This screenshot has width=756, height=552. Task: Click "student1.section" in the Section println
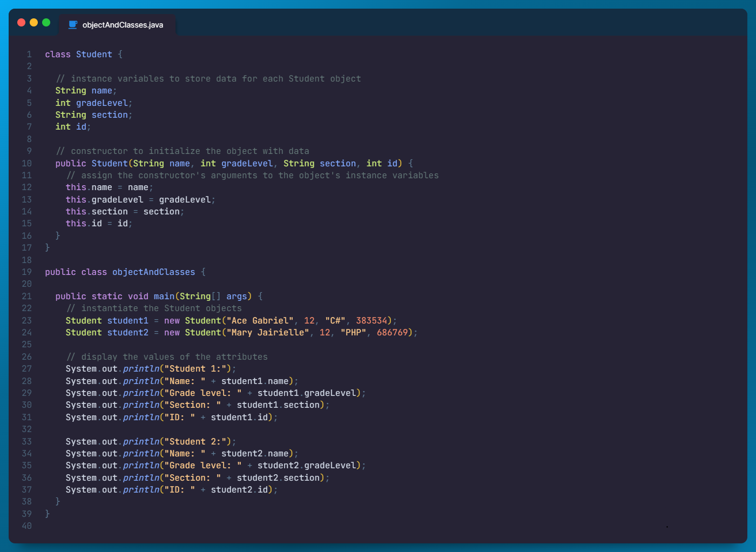(278, 405)
